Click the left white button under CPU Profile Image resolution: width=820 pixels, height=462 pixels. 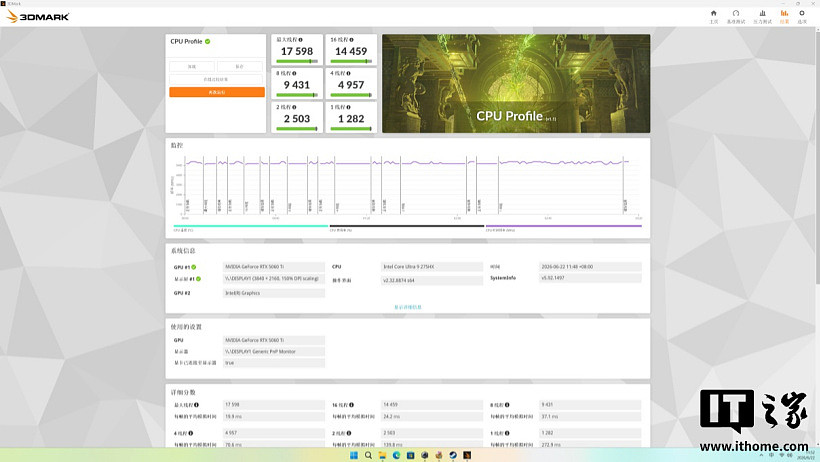[x=192, y=66]
